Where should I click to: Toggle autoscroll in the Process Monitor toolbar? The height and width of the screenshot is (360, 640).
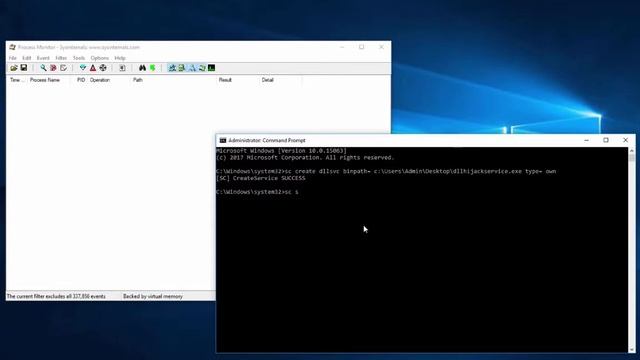53,68
